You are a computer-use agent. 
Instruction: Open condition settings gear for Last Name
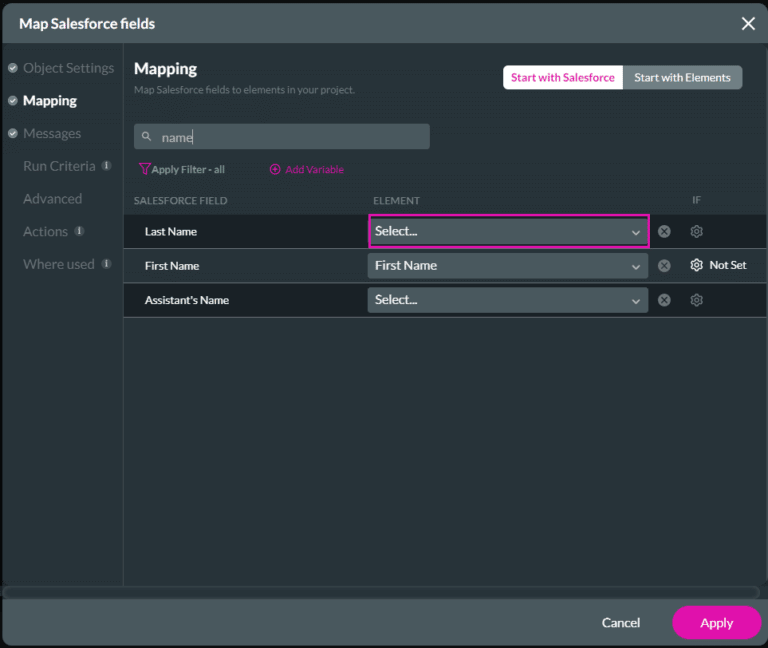[x=697, y=232]
